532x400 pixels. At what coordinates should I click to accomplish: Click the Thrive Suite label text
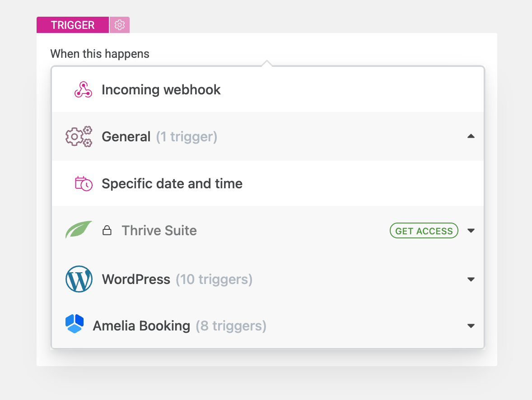point(159,231)
